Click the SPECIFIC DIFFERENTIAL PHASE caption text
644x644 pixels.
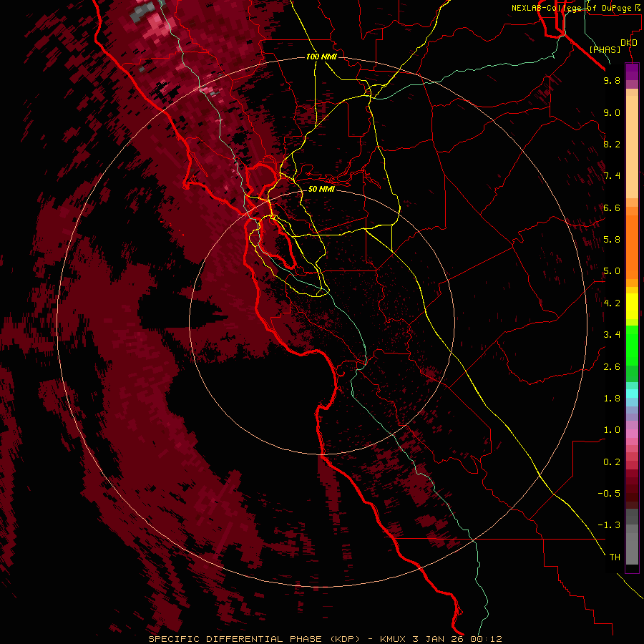tap(237, 639)
